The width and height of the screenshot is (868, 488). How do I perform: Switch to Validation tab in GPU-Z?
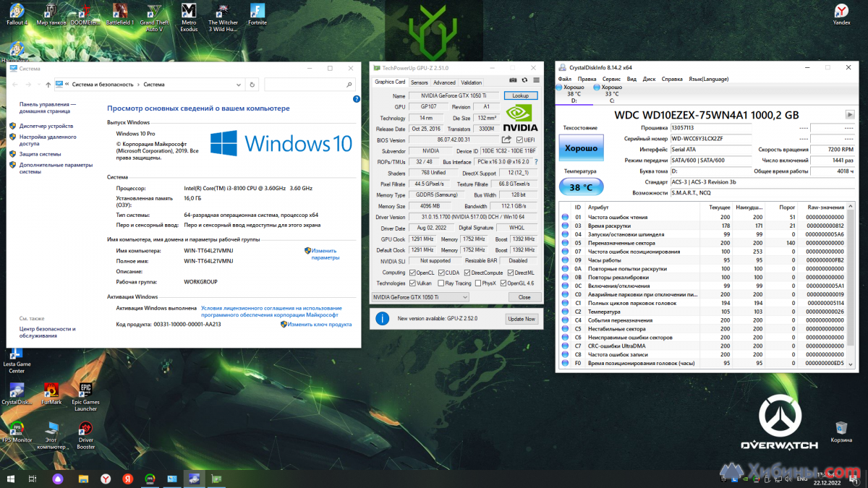tap(471, 82)
